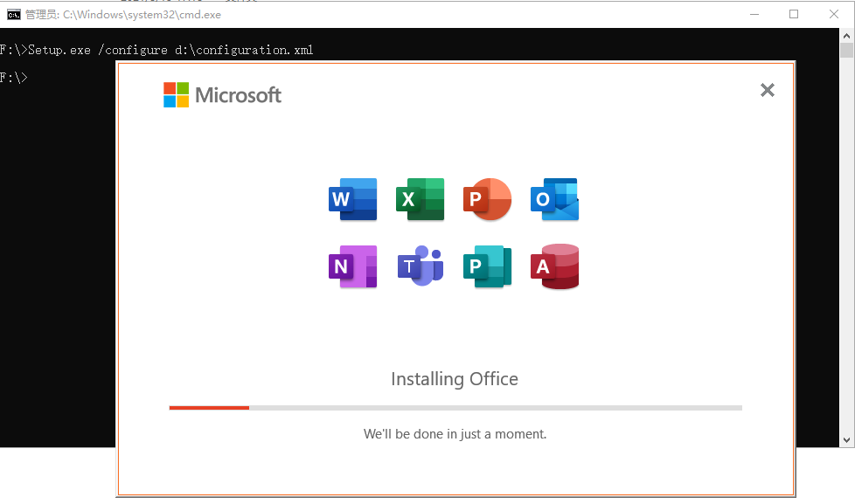Click the Microsoft Teams icon
Viewport: 855px width, 504px height.
[x=420, y=266]
